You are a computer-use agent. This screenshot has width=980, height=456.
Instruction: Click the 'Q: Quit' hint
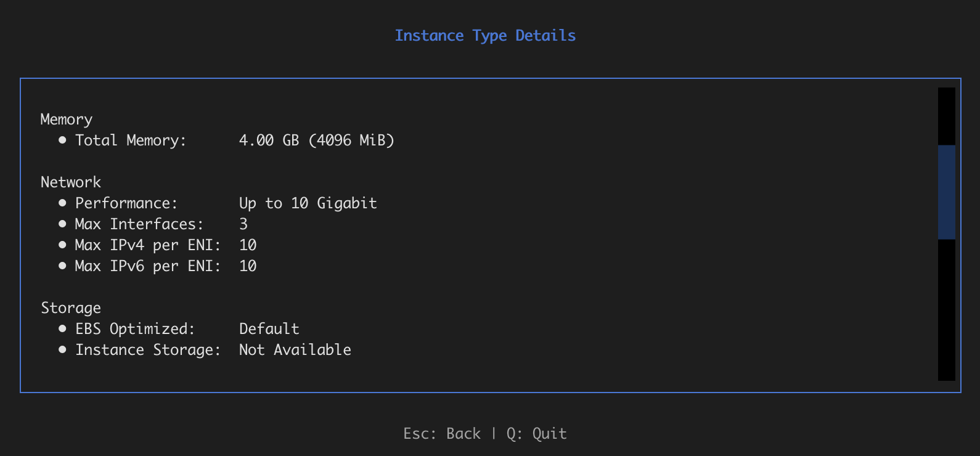(537, 434)
